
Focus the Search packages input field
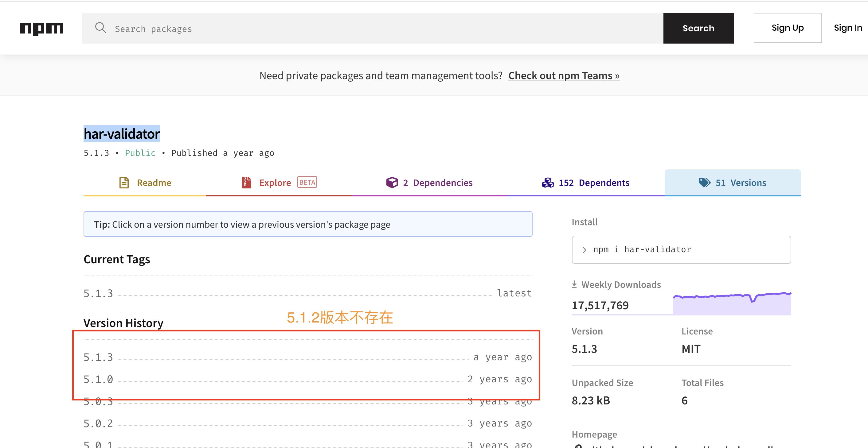[371, 29]
